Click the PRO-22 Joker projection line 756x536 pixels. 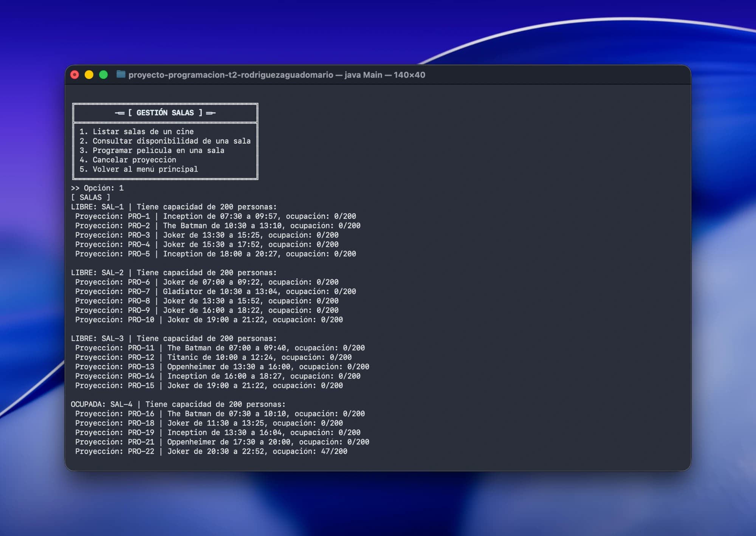(211, 451)
